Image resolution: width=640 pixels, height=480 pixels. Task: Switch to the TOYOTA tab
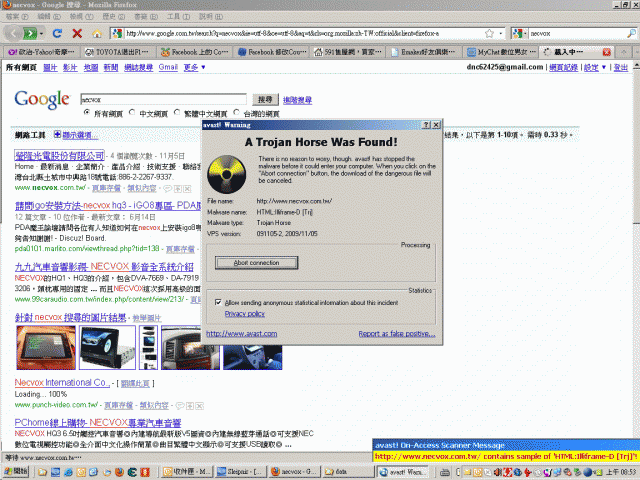pos(116,52)
